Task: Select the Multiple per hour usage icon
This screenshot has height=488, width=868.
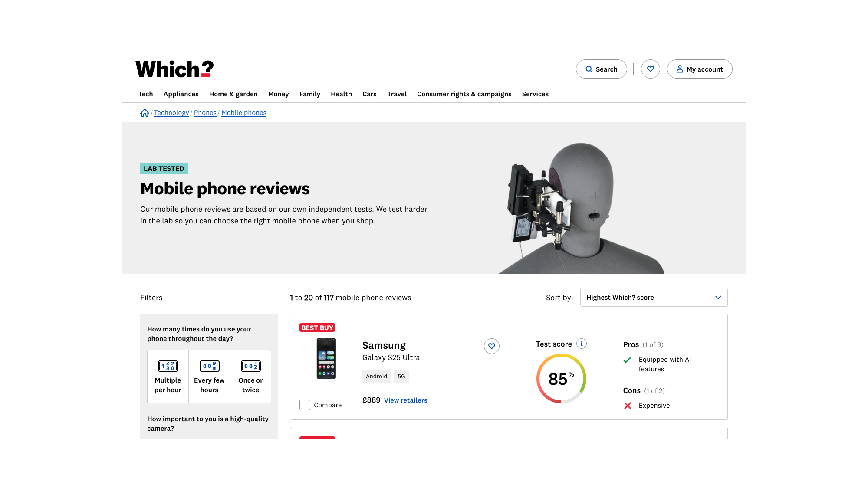Action: tap(168, 366)
